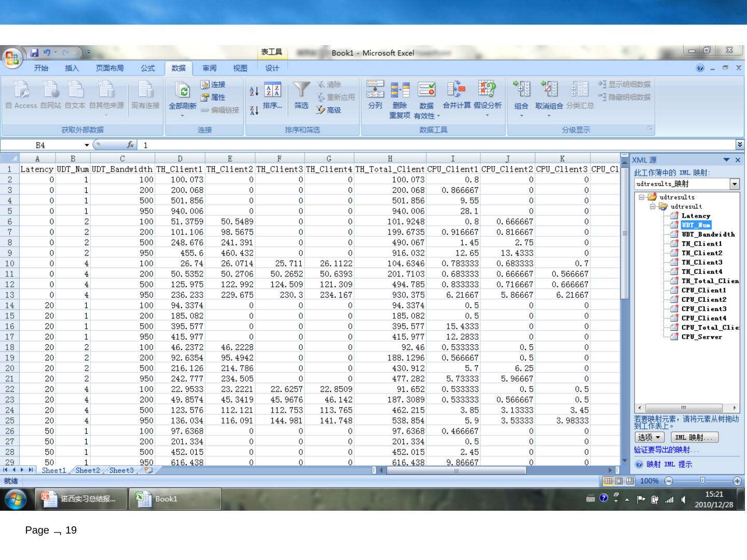
Task: Click the Consolidate (合并计算) icon
Action: click(456, 90)
